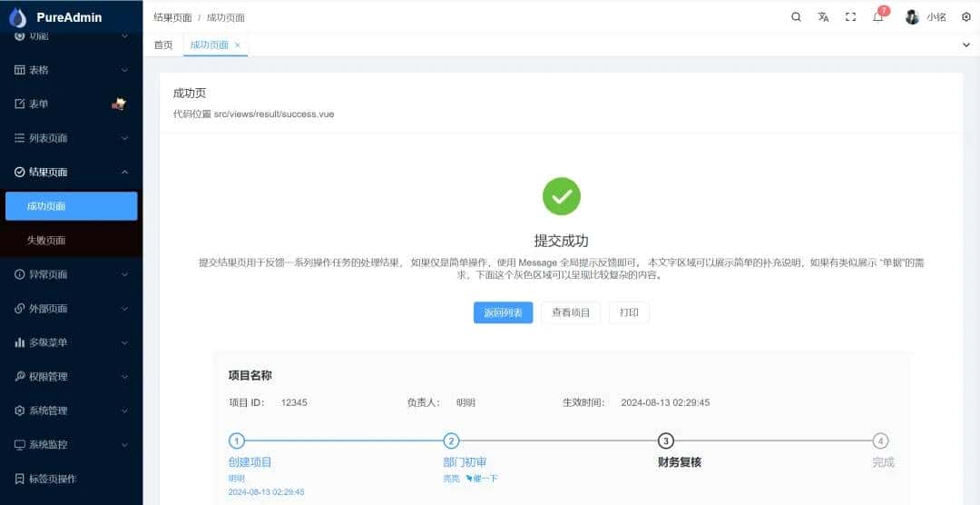Select step 3 circle 财务复核
The width and height of the screenshot is (980, 505).
666,441
